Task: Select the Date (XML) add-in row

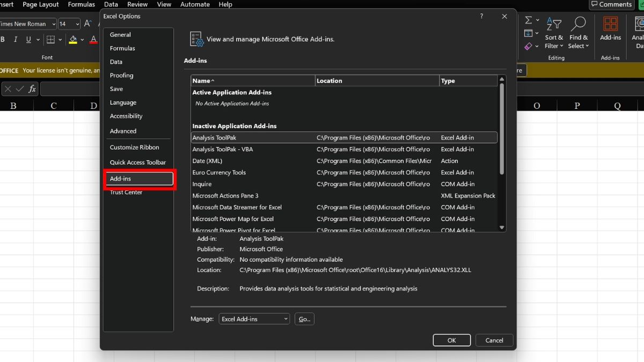Action: pos(345,161)
